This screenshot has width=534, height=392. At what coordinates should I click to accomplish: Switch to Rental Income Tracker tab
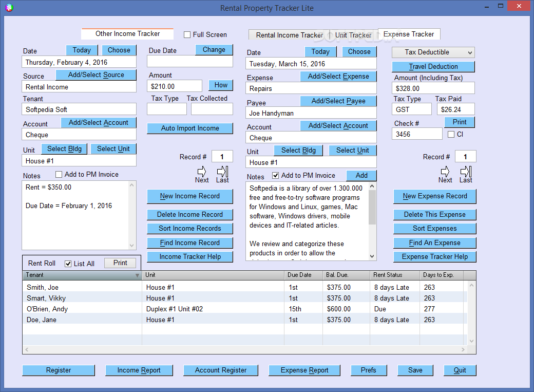coord(289,35)
